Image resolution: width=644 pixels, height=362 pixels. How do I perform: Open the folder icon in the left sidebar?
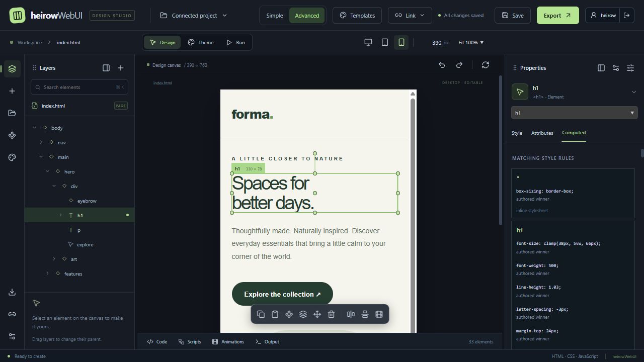[12, 113]
